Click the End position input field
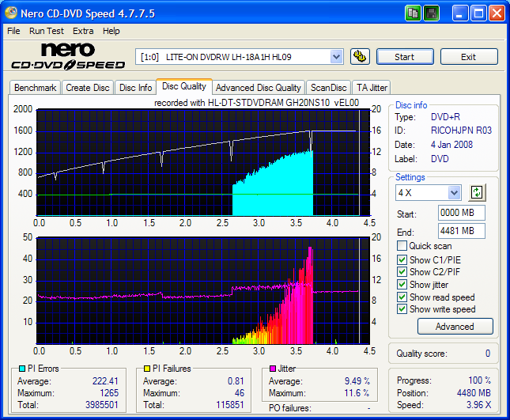Viewport: 510px width, 420px height. click(461, 231)
